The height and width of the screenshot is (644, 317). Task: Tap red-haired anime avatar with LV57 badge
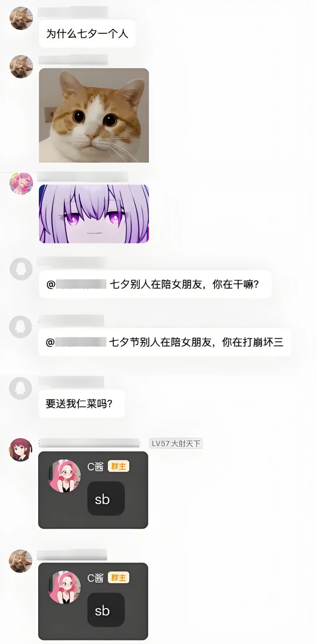(21, 449)
